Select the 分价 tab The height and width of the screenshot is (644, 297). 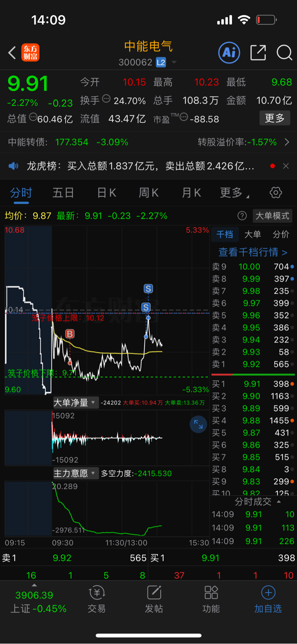pos(281,234)
